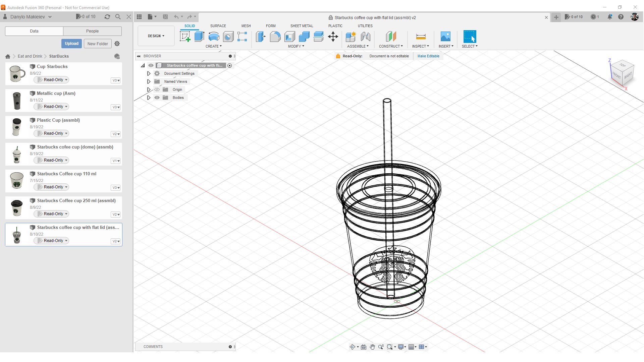Select the Extrude tool
The height and width of the screenshot is (362, 644).
[199, 37]
